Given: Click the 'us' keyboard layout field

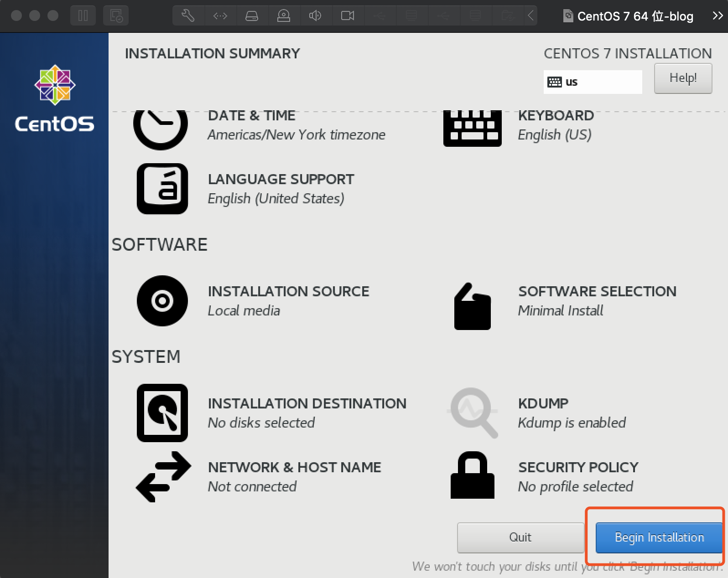Looking at the screenshot, I should tap(593, 82).
